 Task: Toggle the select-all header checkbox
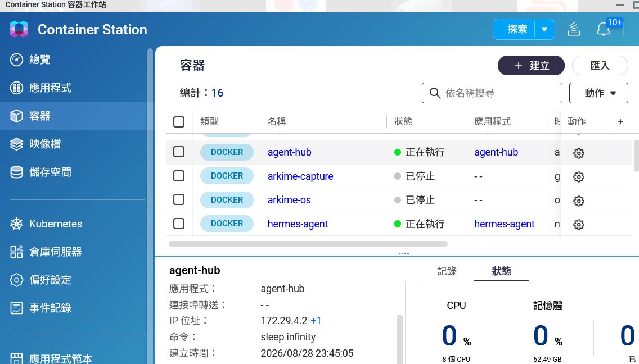(x=179, y=122)
